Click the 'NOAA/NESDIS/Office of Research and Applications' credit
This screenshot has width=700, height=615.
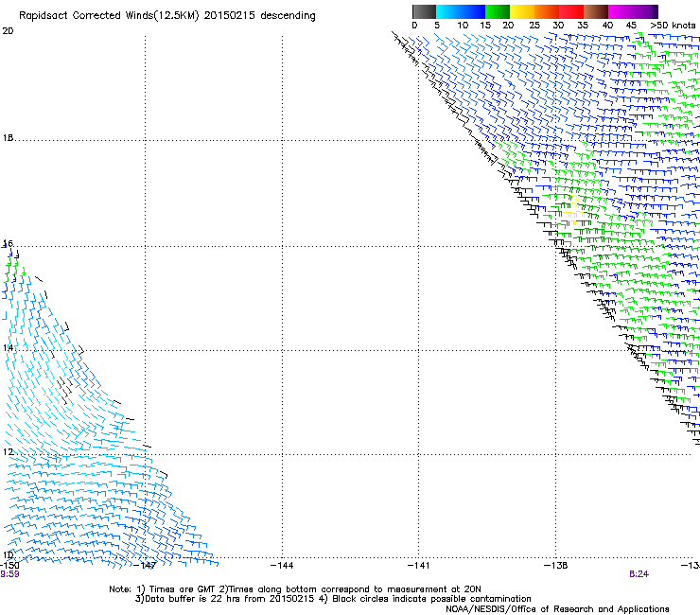(x=557, y=609)
